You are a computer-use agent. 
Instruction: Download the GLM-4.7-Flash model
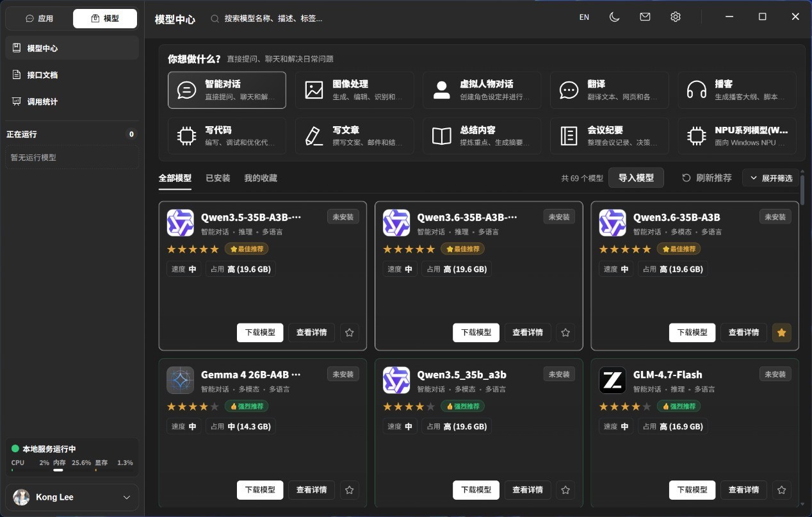[692, 490]
